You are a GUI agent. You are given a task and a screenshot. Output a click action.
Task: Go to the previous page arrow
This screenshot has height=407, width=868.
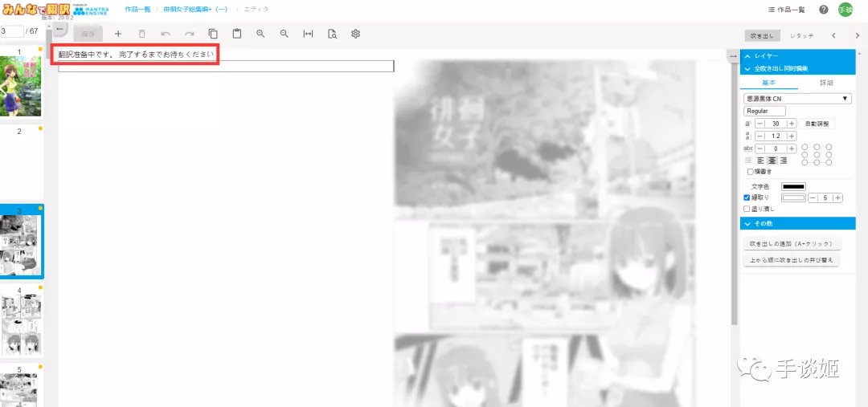[x=833, y=35]
